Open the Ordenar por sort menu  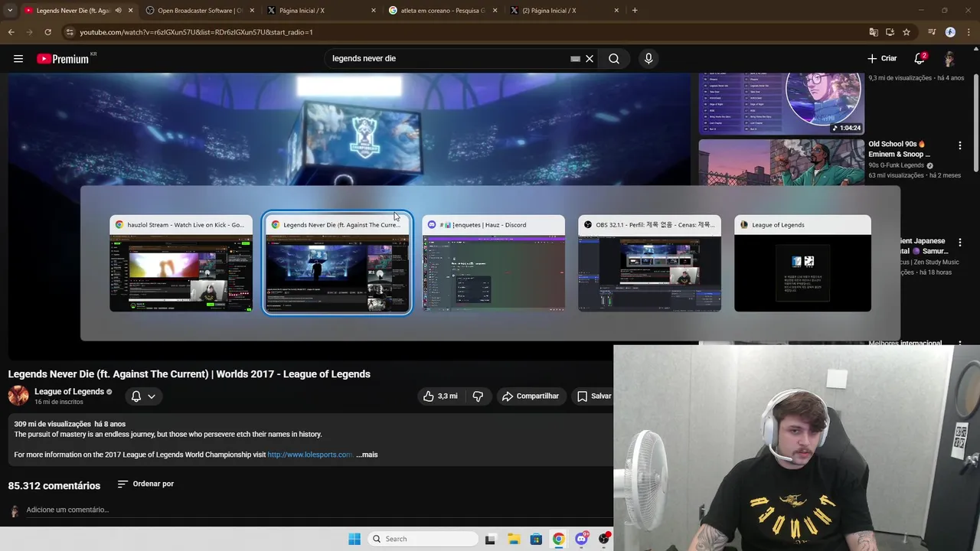(x=145, y=484)
